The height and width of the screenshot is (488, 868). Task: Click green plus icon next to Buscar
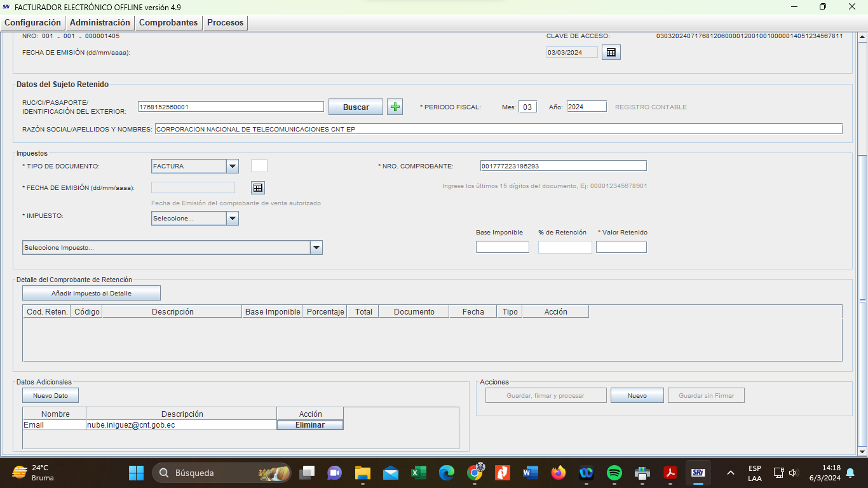395,107
